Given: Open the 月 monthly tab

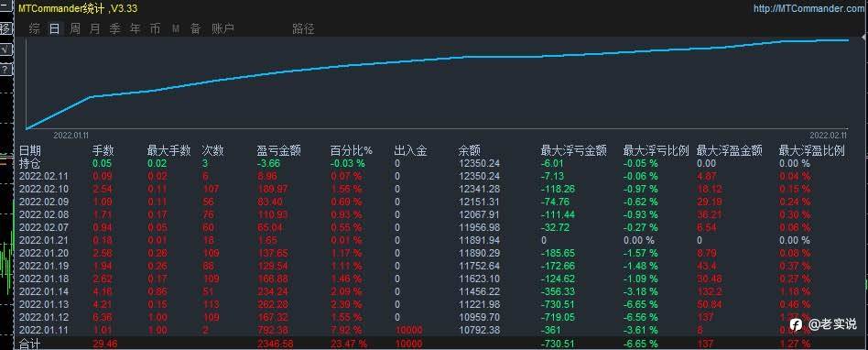Looking at the screenshot, I should click(94, 28).
